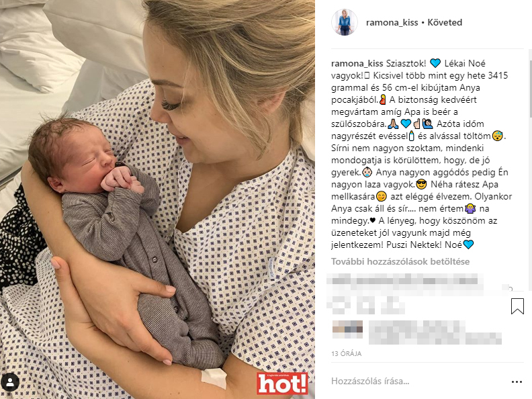
Task: Open the three-dot more options menu
Action: coord(517,382)
